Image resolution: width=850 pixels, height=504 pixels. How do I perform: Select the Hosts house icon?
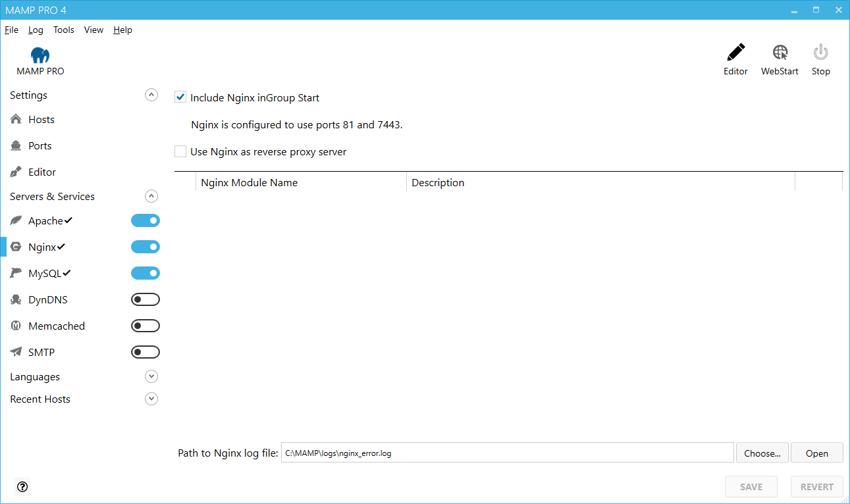pos(16,119)
